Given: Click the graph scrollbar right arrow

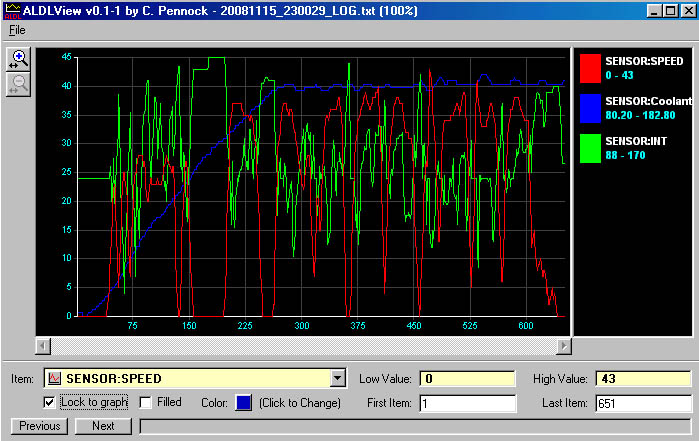Looking at the screenshot, I should pyautogui.click(x=564, y=346).
